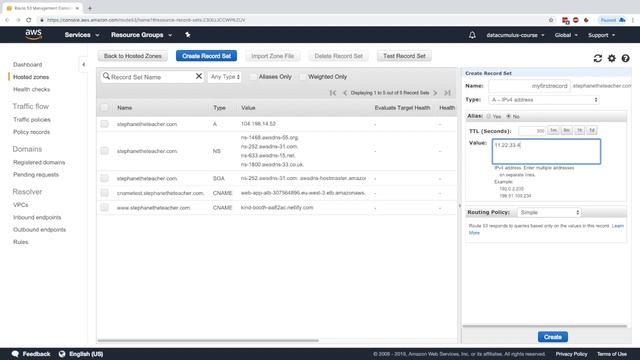Set TTL to 1m preset
The image size is (640, 360).
[x=553, y=131]
